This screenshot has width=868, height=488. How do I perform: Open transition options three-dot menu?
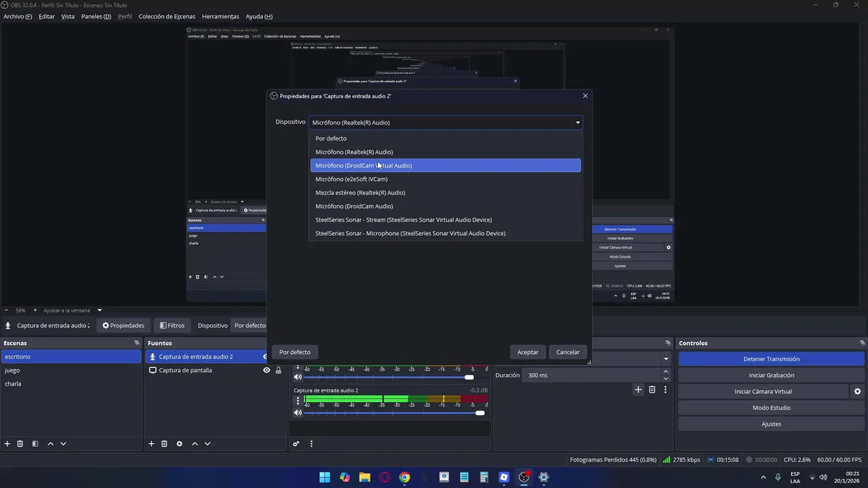tap(665, 390)
